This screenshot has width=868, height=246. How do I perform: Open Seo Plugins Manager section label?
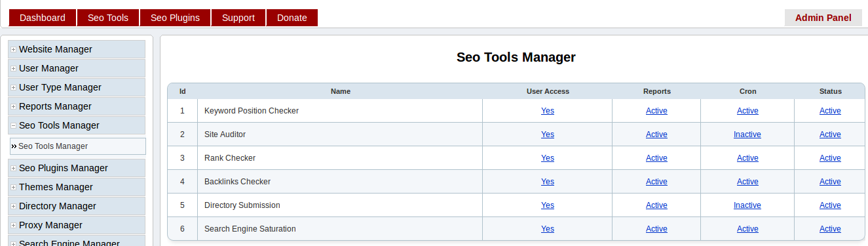[x=64, y=168]
